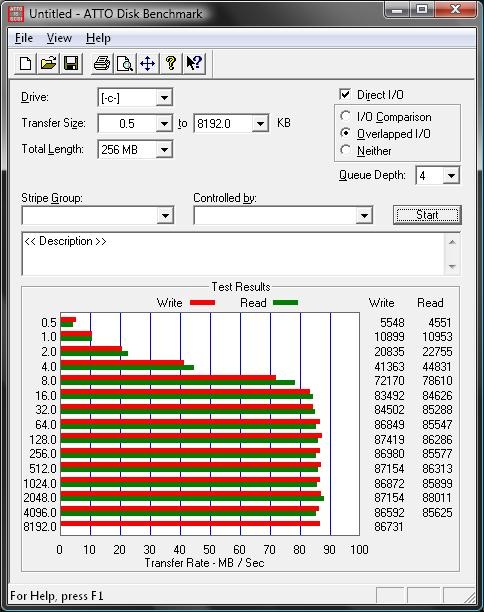Open Print Preview magnifier icon
The image size is (484, 612).
pyautogui.click(x=125, y=63)
